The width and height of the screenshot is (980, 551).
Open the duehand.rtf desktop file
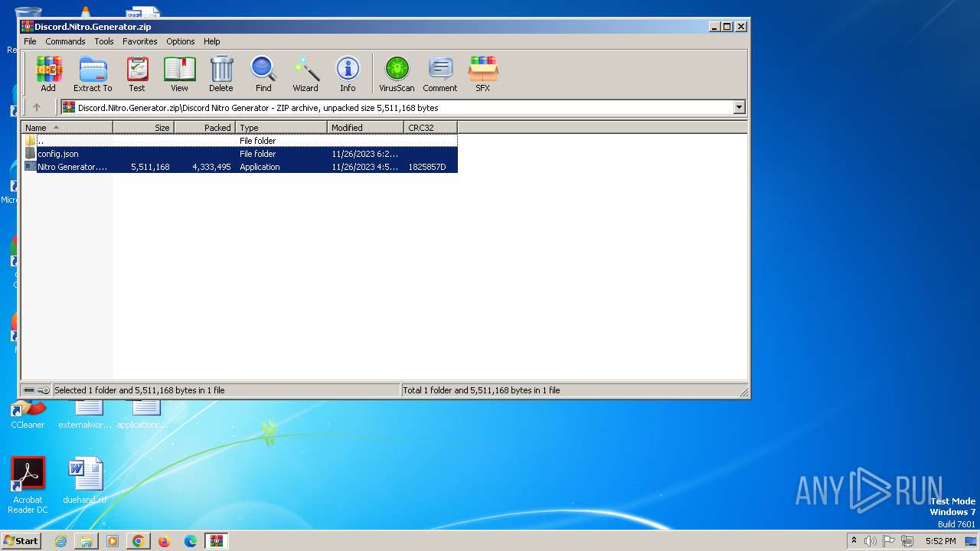(85, 481)
